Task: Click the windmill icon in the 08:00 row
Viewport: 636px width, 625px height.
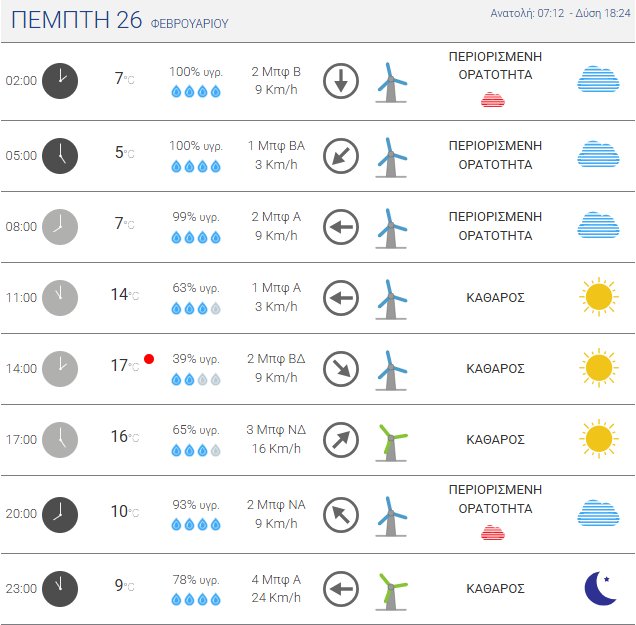Action: 392,227
